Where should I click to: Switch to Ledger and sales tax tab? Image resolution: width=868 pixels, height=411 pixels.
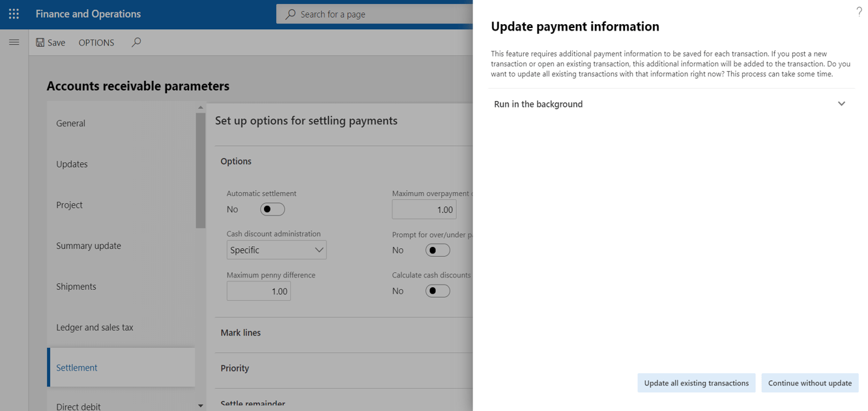pos(94,328)
